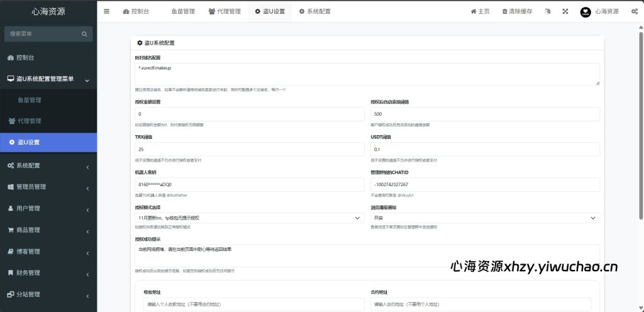Click the 心海资源 sidebar logo title

48,11
